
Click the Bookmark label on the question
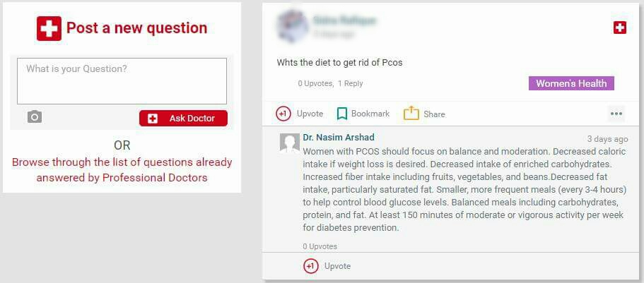click(x=370, y=114)
